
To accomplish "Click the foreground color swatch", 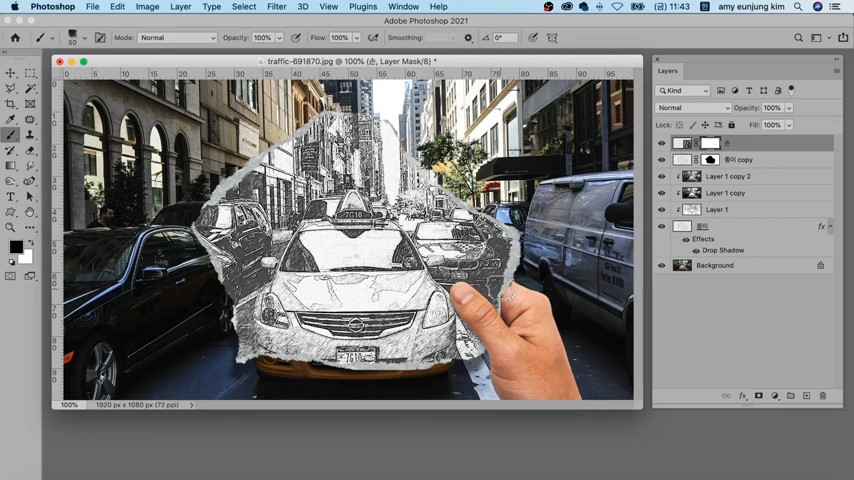I will [x=16, y=247].
